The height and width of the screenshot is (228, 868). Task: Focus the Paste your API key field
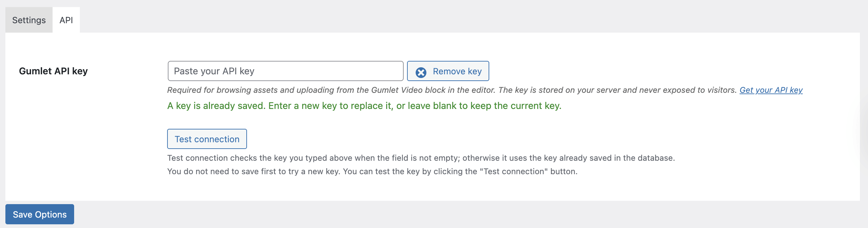[x=285, y=71]
